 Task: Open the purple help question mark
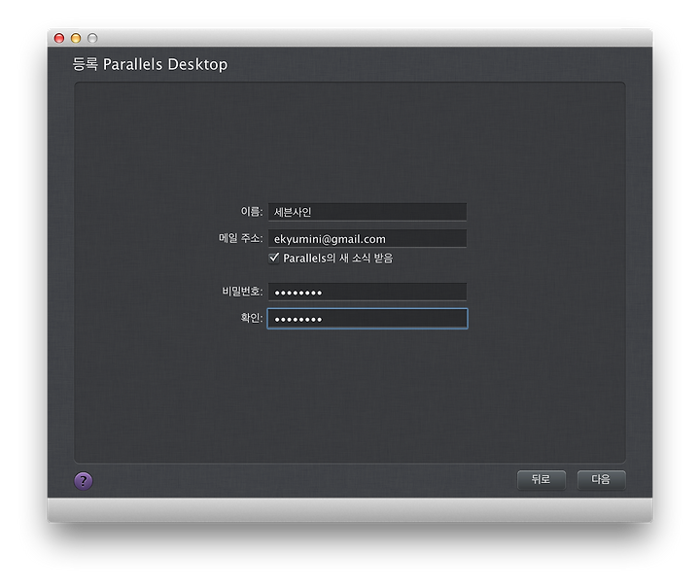[x=84, y=481]
